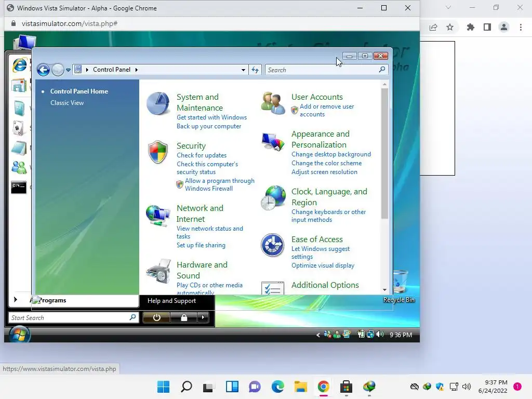Image resolution: width=532 pixels, height=399 pixels.
Task: Click the lock button in Start menu
Action: click(184, 317)
